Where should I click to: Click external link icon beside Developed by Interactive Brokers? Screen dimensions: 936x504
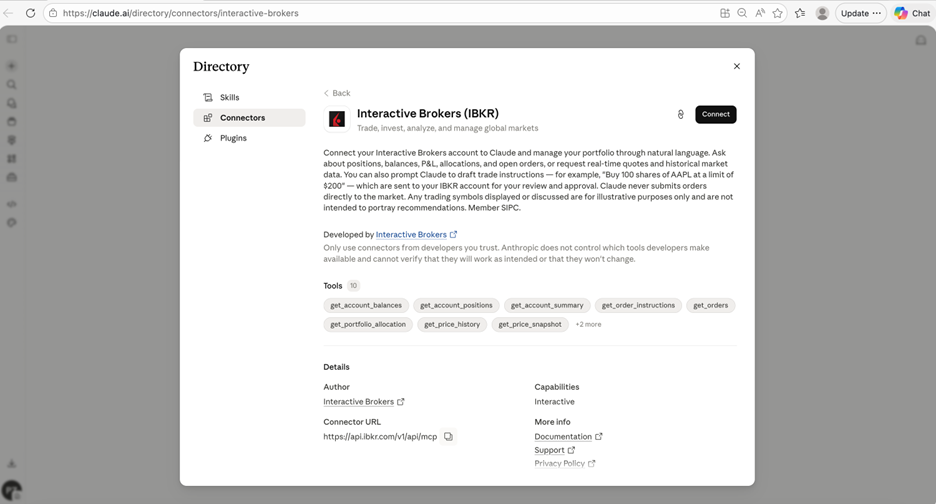[453, 235]
